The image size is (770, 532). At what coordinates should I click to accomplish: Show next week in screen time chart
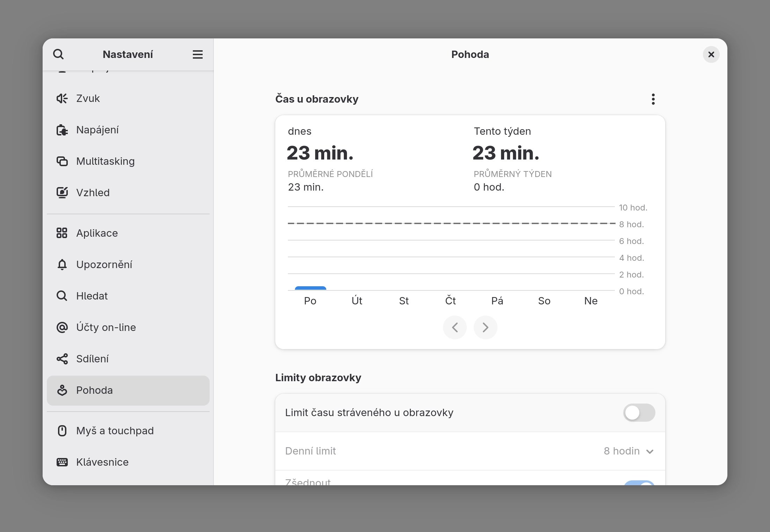(485, 327)
